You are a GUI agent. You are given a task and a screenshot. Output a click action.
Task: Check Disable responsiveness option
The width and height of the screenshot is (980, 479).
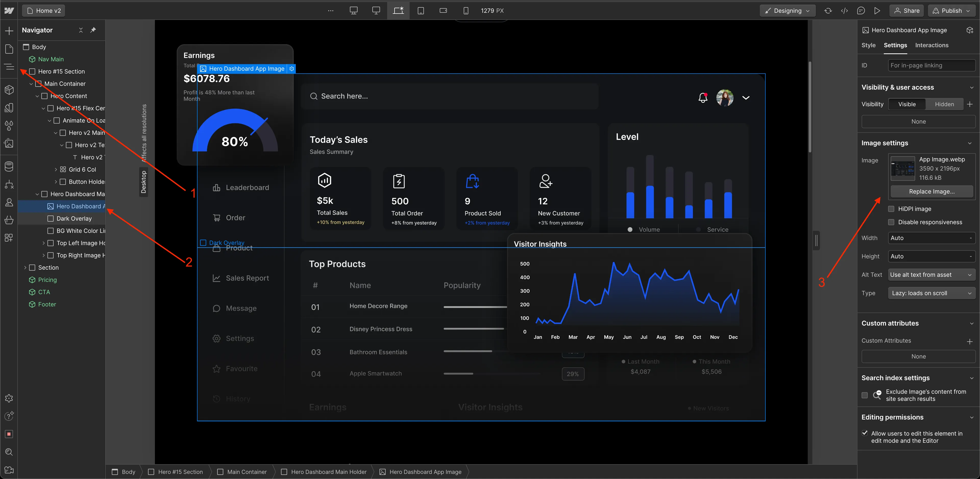click(x=891, y=222)
